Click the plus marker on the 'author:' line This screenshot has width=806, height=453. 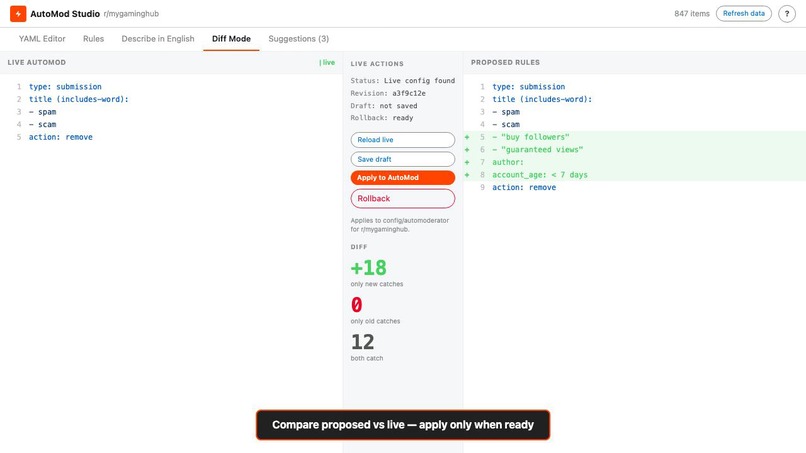click(x=467, y=162)
